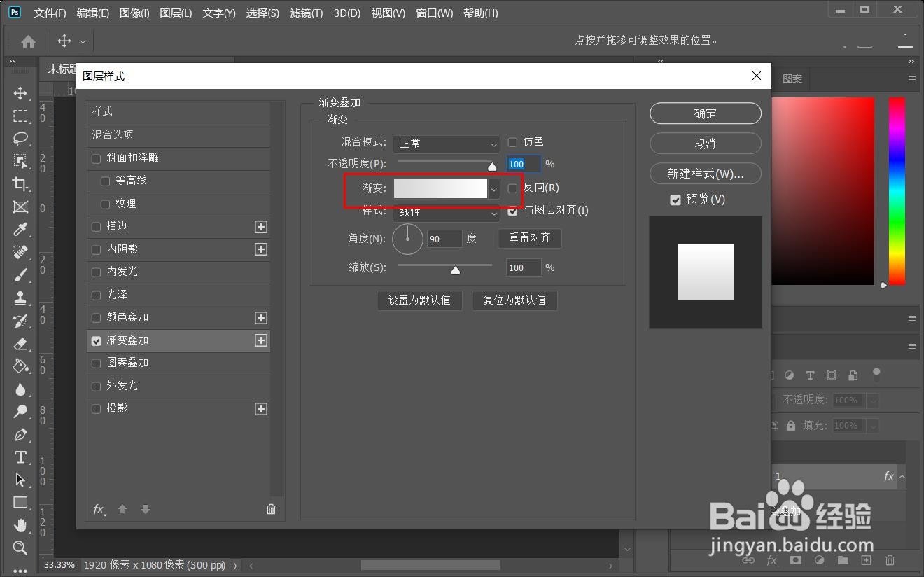Screen dimensions: 924x577
Task: Click the delete layer trash icon in Layers panel
Action: tap(890, 560)
